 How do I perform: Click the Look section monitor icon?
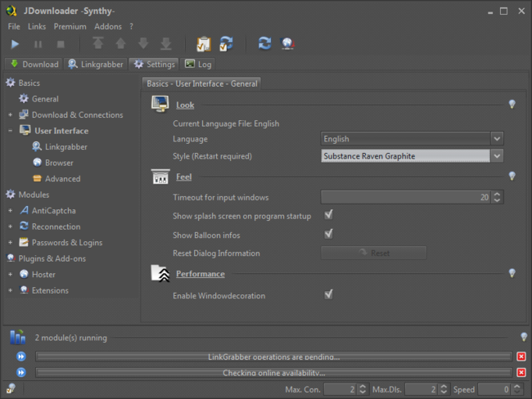pyautogui.click(x=160, y=104)
